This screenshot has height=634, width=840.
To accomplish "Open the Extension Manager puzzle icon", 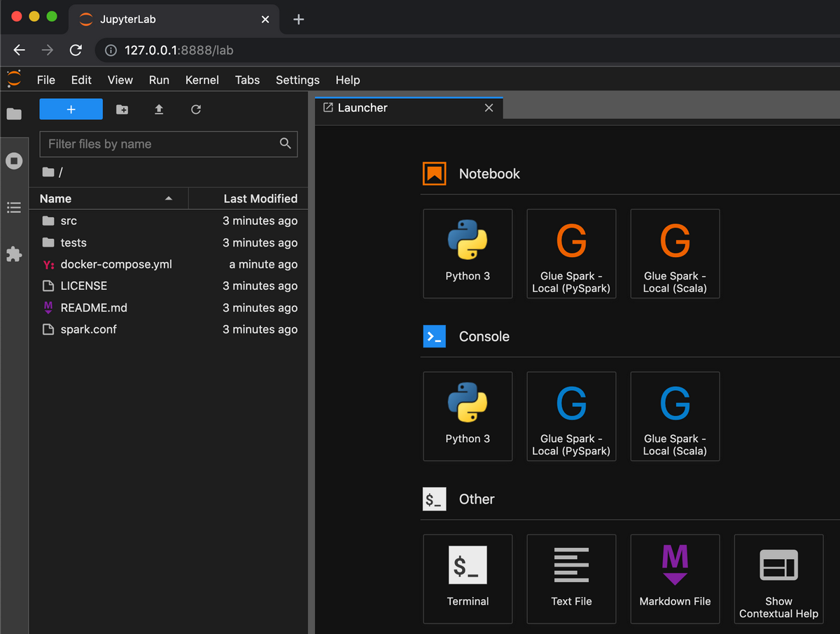I will pyautogui.click(x=14, y=254).
